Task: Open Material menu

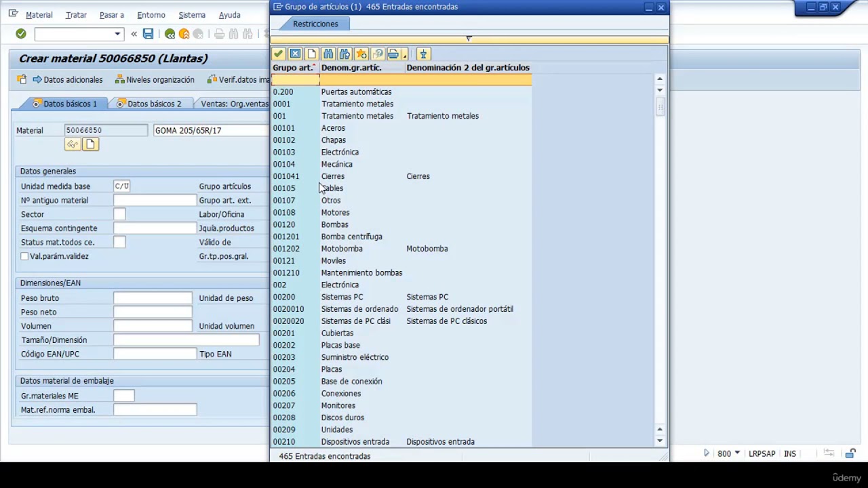Action: 39,15
